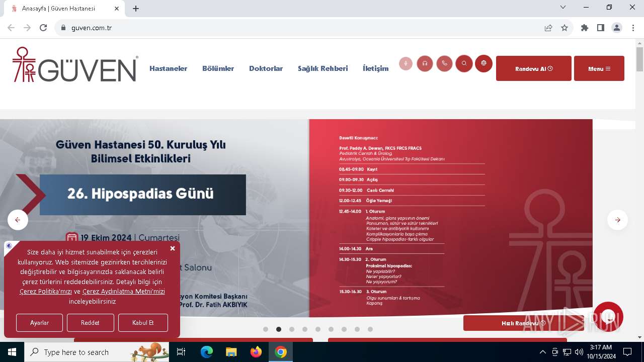Open notification center icon
This screenshot has height=362, width=644.
[x=627, y=352]
